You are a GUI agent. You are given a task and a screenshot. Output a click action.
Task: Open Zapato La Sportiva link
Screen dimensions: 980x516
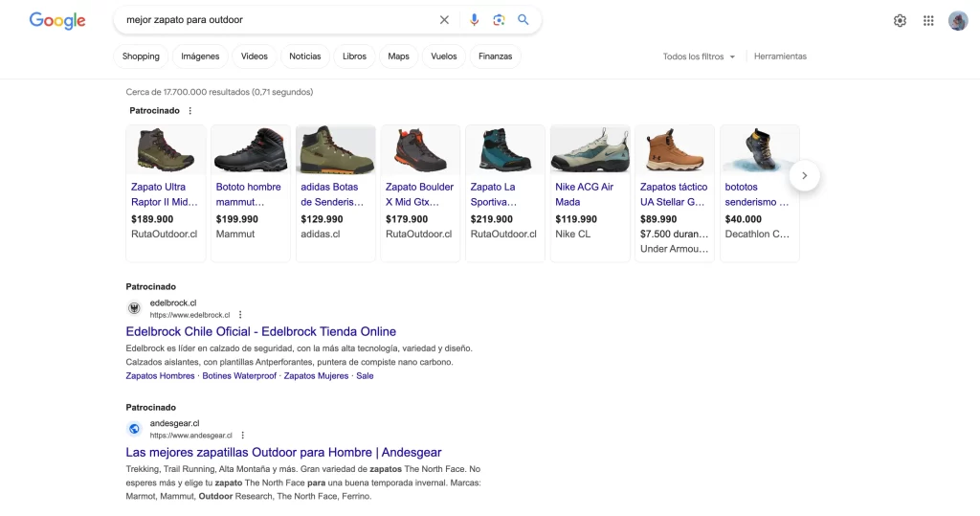(x=494, y=194)
